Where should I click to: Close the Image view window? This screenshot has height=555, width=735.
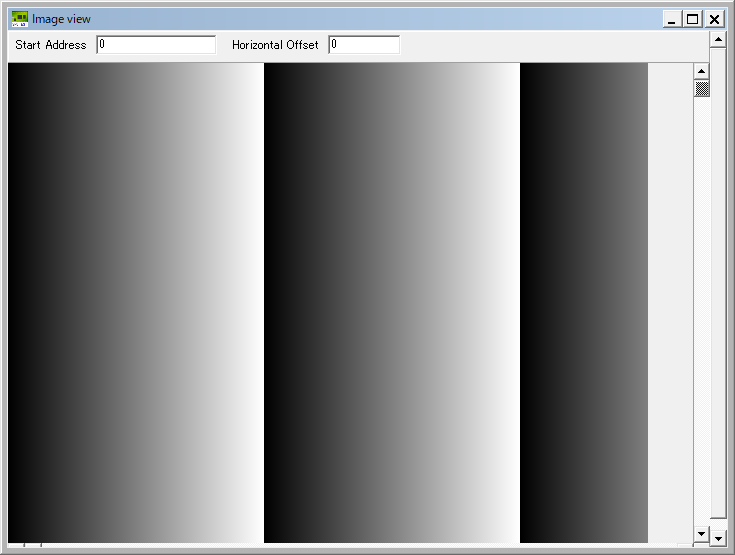click(714, 19)
